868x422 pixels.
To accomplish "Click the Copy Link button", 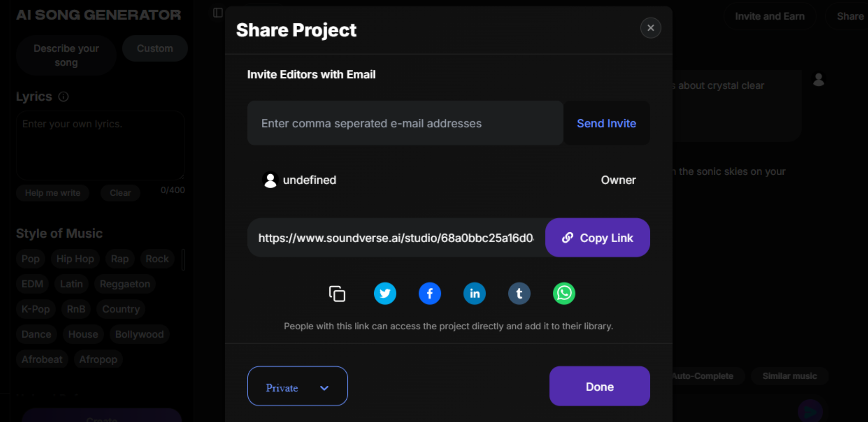I will (x=597, y=238).
